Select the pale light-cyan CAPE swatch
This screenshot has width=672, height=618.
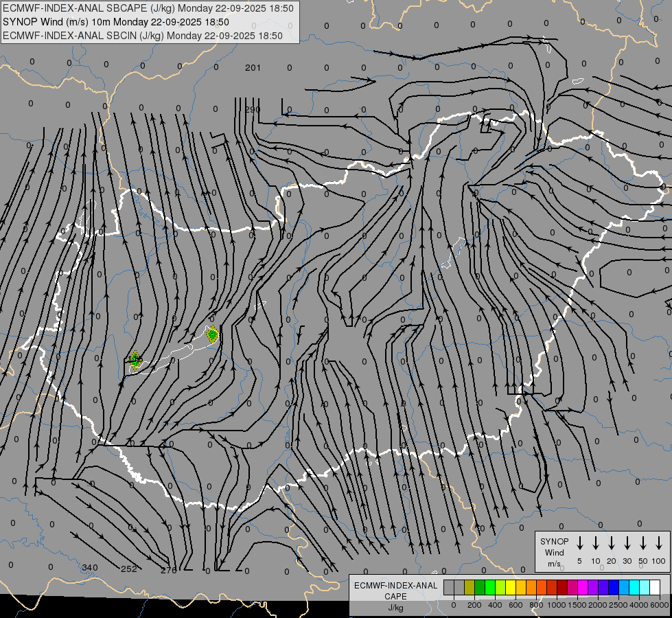coord(644,587)
